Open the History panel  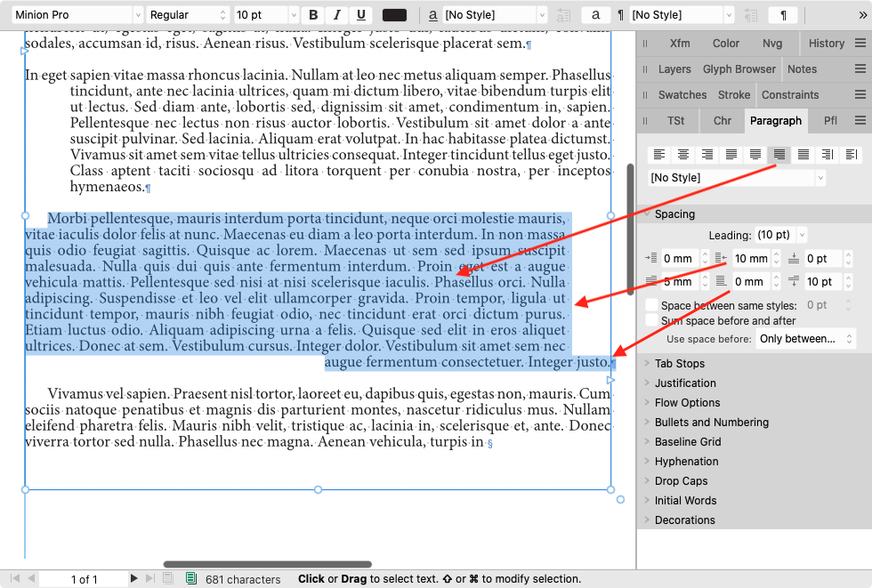tap(826, 43)
